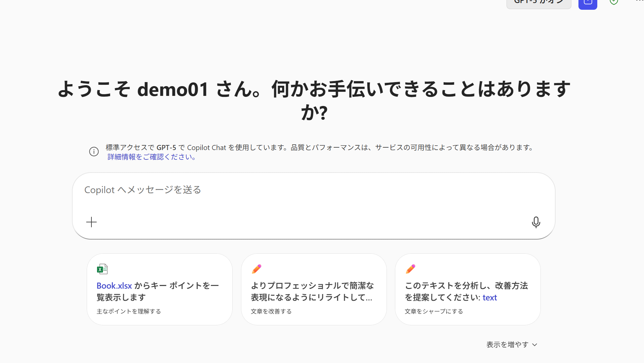
Task: Select the Book.xlsx key points suggestion card
Action: (x=160, y=289)
